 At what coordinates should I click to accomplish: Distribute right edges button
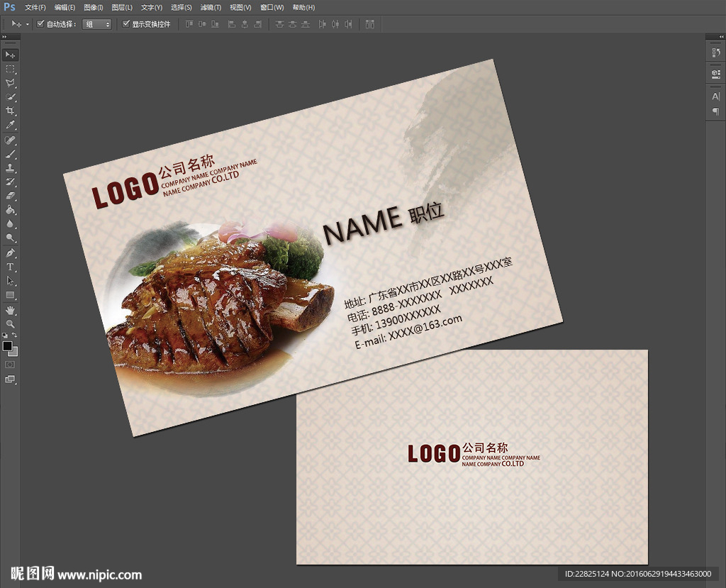pos(348,24)
